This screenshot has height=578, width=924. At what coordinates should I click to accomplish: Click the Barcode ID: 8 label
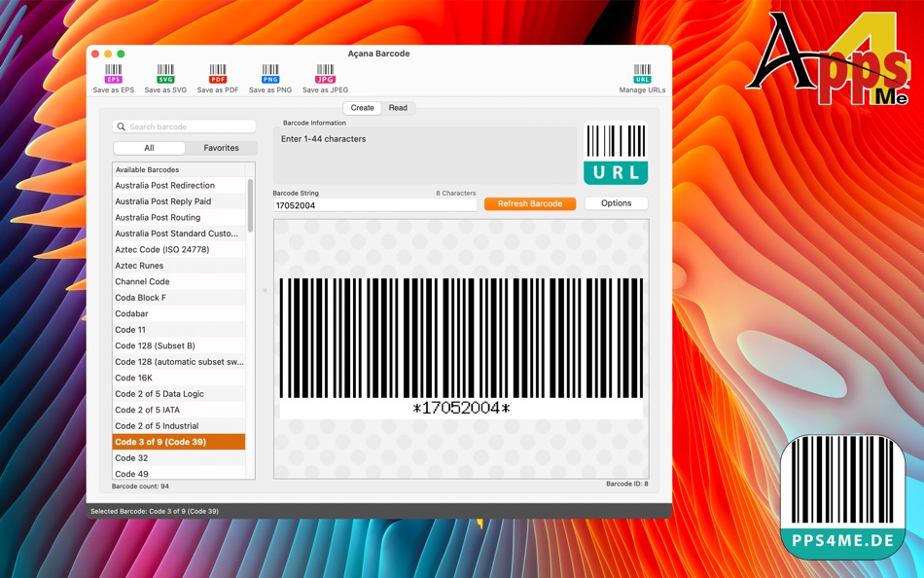coord(627,484)
